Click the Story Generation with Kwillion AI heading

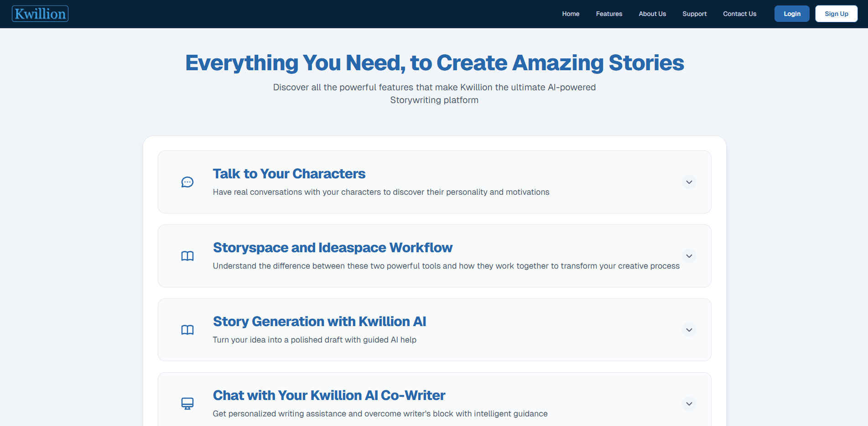pos(319,322)
